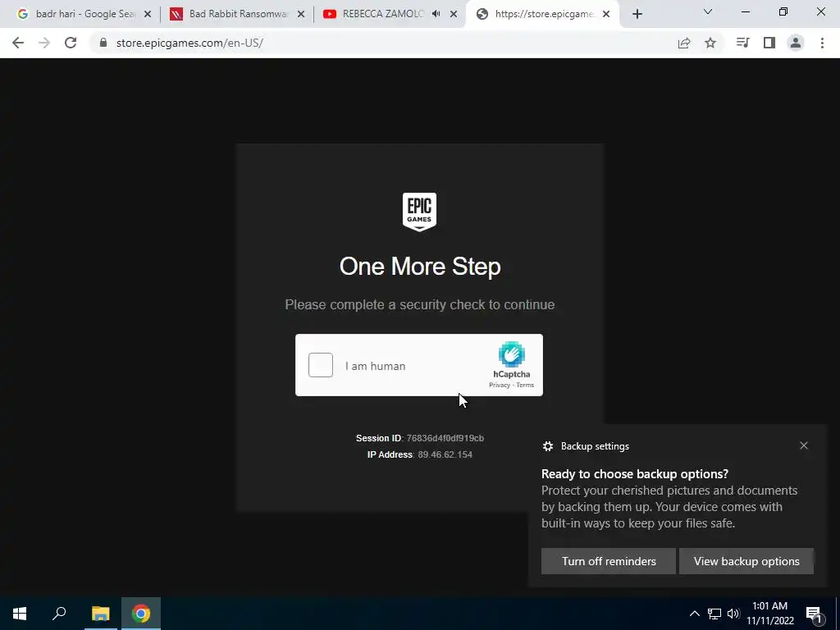Open the Windows Start menu
Image resolution: width=840 pixels, height=630 pixels.
[x=20, y=614]
